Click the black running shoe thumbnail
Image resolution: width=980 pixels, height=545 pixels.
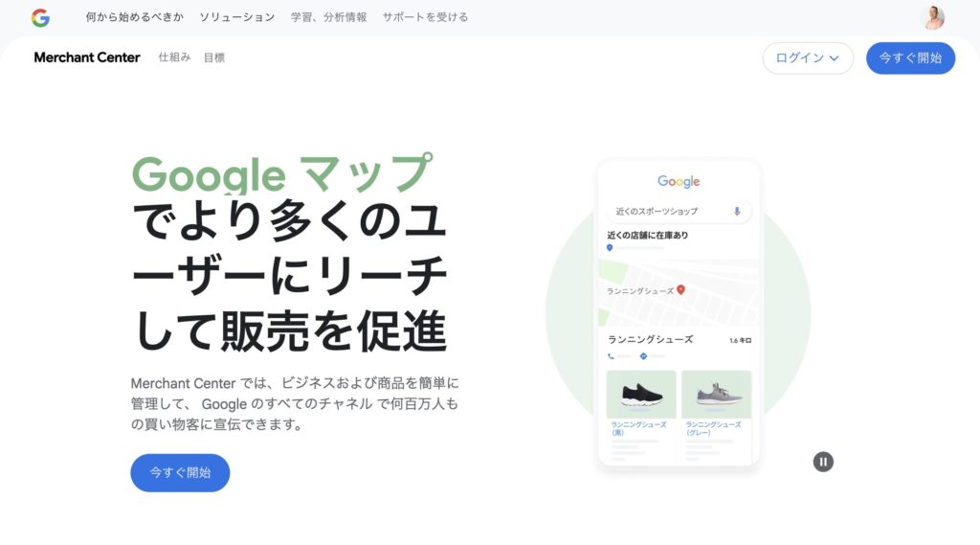[641, 395]
